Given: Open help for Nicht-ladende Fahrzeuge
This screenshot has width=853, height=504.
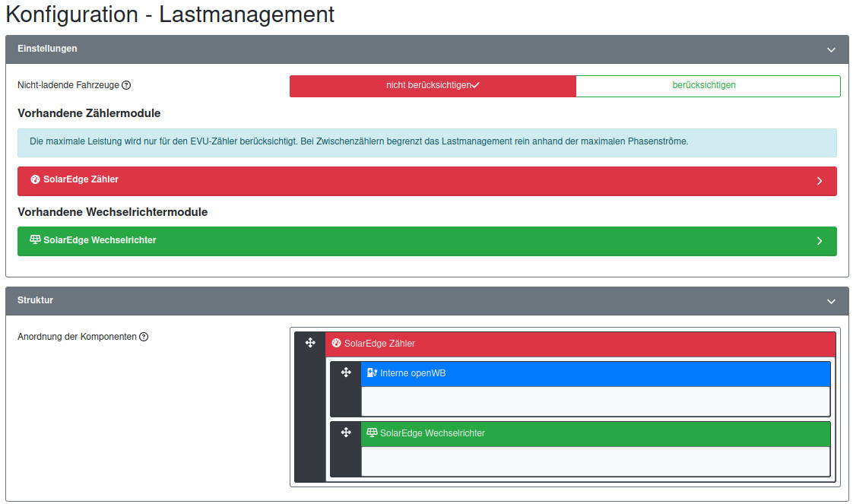Looking at the screenshot, I should [x=126, y=85].
